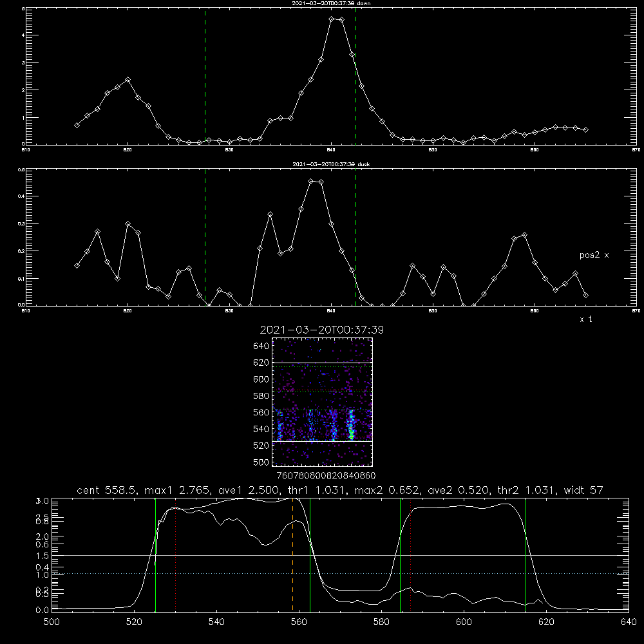The width and height of the screenshot is (644, 644).
Task: Click the green vertical line at 615 in bottom plot
Action: point(526,554)
